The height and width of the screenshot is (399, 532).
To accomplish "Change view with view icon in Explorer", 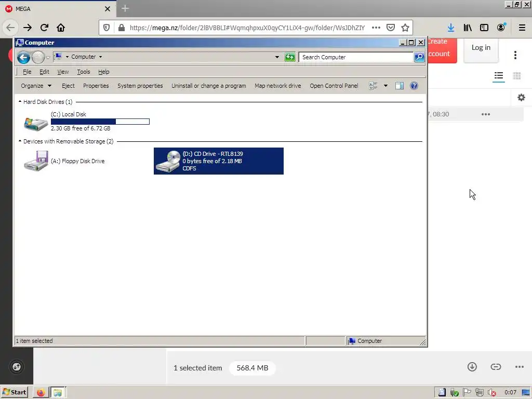I will click(373, 86).
